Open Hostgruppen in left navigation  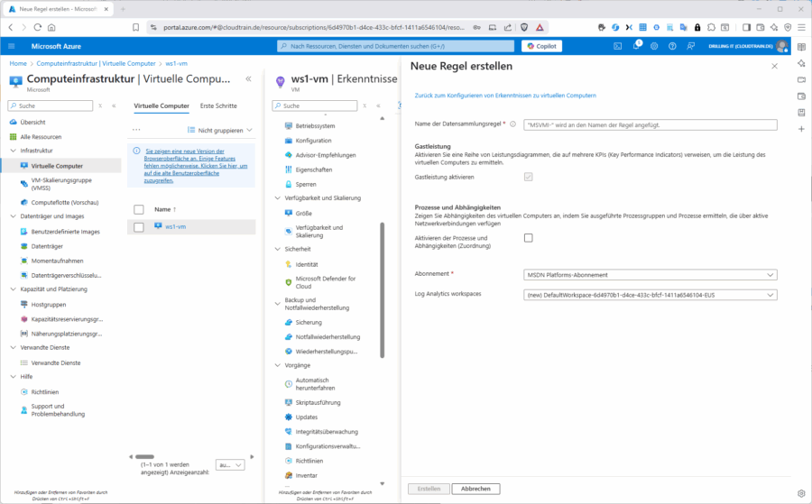48,304
